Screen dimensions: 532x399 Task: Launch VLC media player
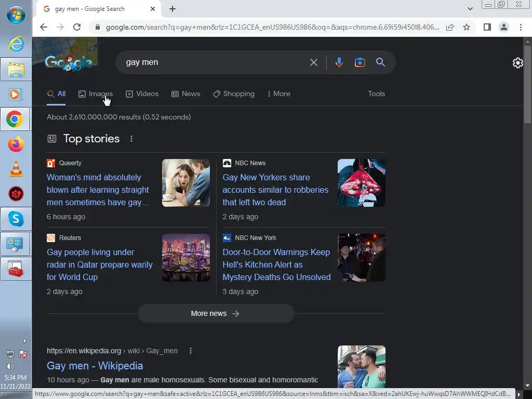[16, 169]
